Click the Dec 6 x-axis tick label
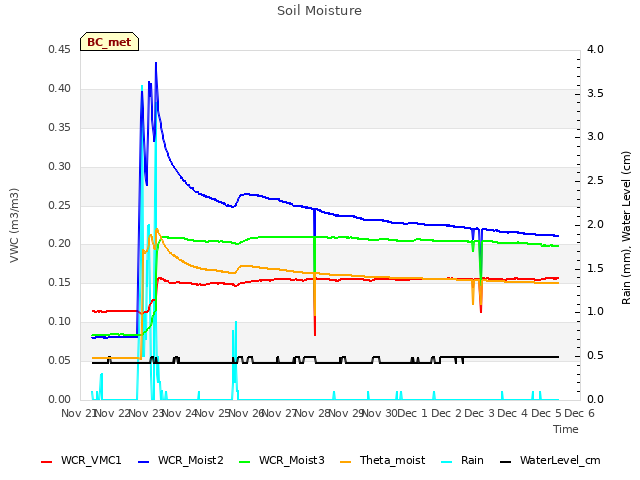The height and width of the screenshot is (480, 640). pos(579,413)
